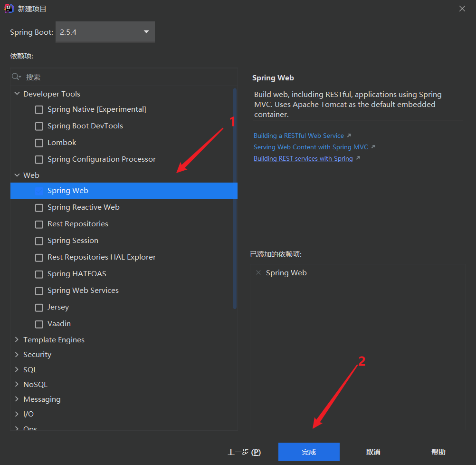Go back with 上一步 (P) button

(x=244, y=452)
